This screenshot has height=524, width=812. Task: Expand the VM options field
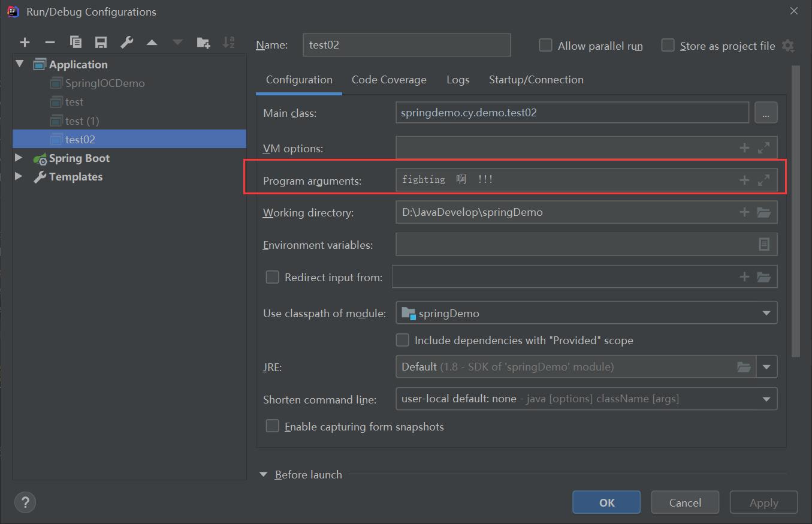[763, 147]
